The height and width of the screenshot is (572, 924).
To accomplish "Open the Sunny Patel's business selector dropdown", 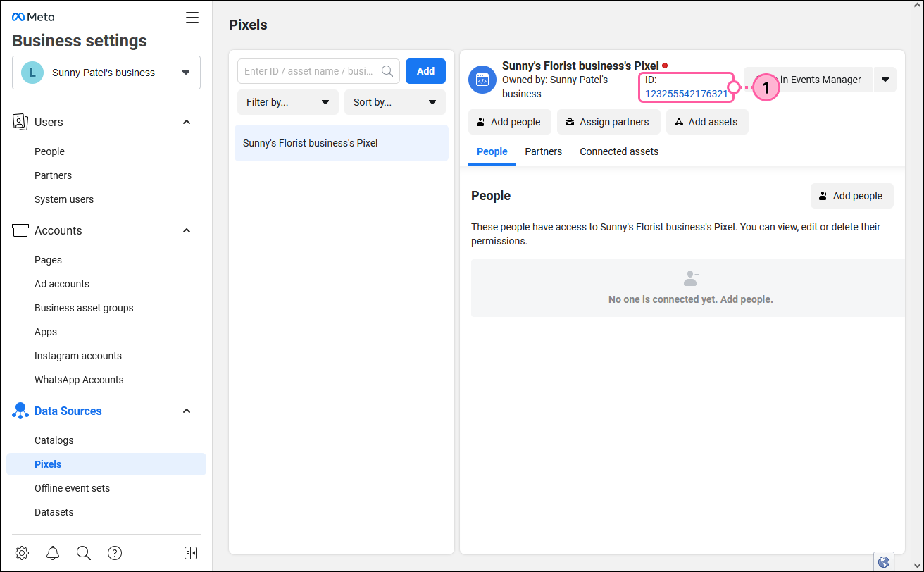I will [x=106, y=73].
